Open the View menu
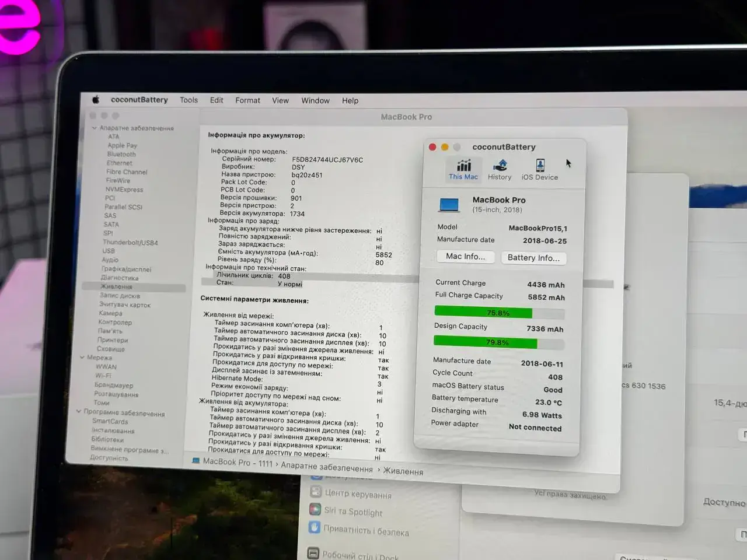 pyautogui.click(x=280, y=100)
